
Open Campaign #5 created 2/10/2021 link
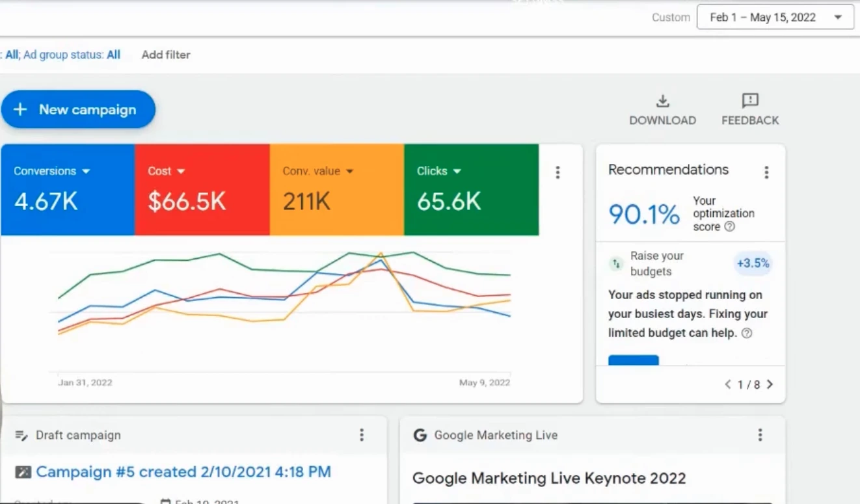point(183,471)
